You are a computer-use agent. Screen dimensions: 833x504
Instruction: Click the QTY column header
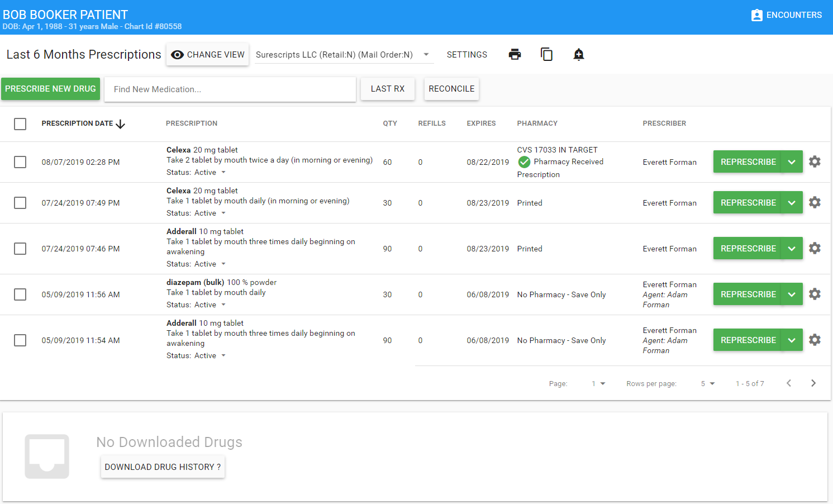tap(390, 123)
